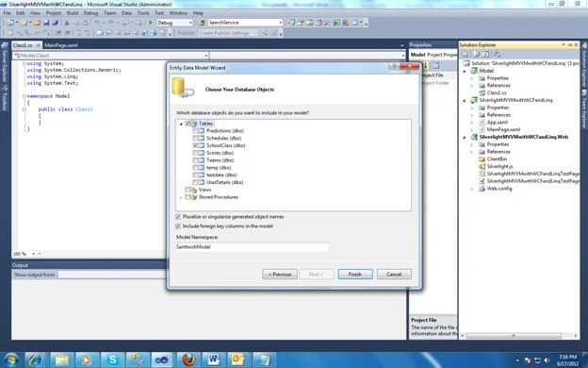Click Solution Explorer Properties toolbar icon
Viewport: 588px width, 368px height.
pos(465,55)
